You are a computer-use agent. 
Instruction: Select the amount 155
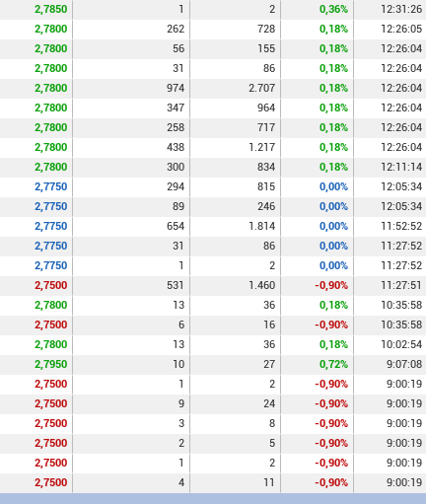point(266,48)
